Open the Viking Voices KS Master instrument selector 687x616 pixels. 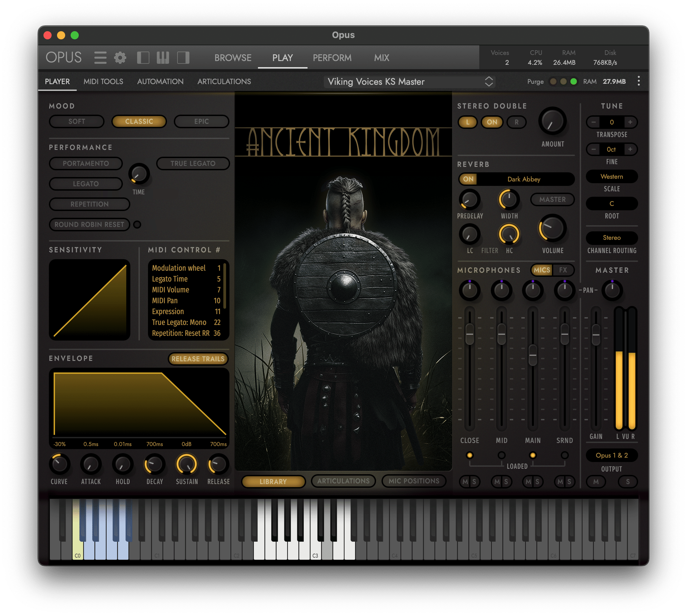pos(409,82)
